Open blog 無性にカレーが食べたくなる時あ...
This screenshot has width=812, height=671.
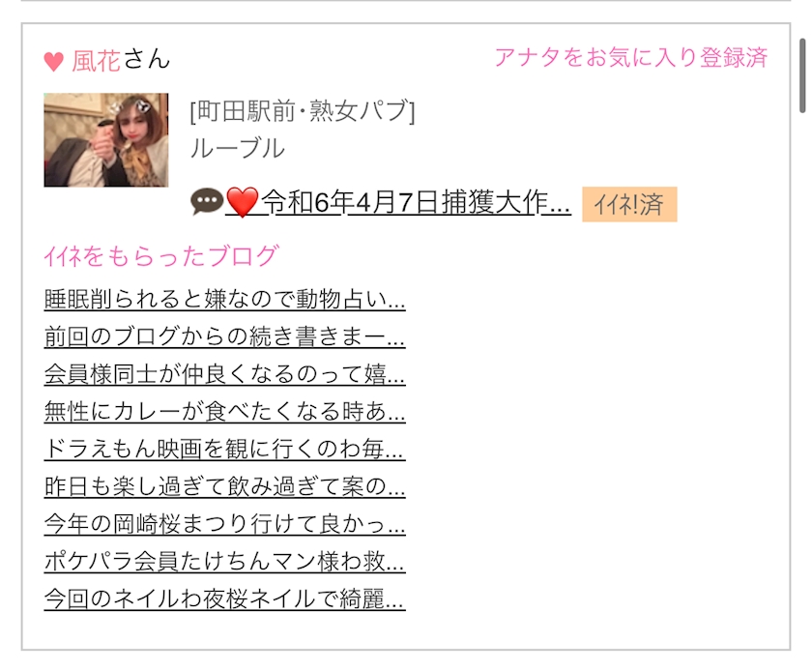pyautogui.click(x=224, y=412)
